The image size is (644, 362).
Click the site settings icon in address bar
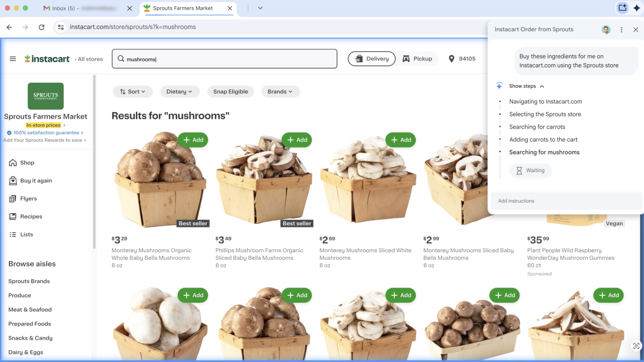point(61,27)
